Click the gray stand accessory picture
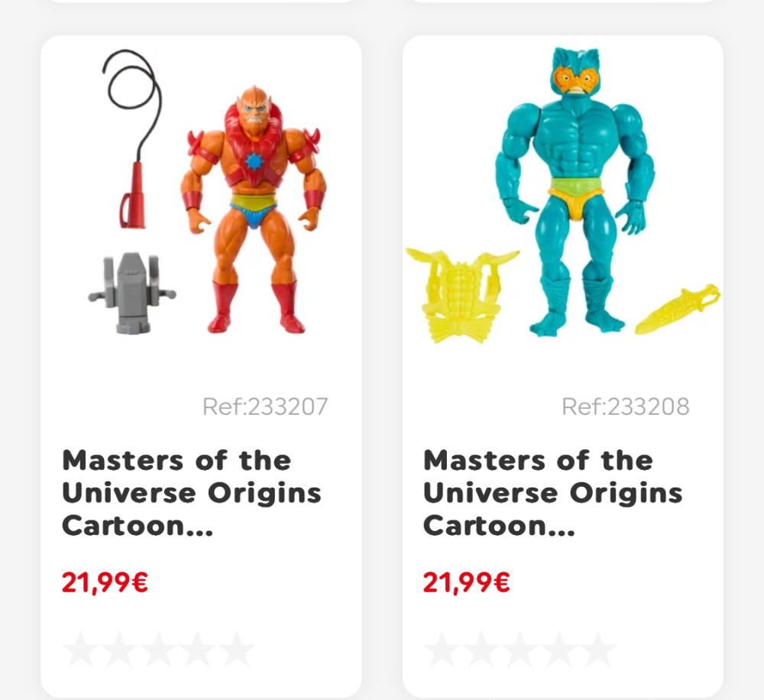Image resolution: width=764 pixels, height=700 pixels. 132,293
